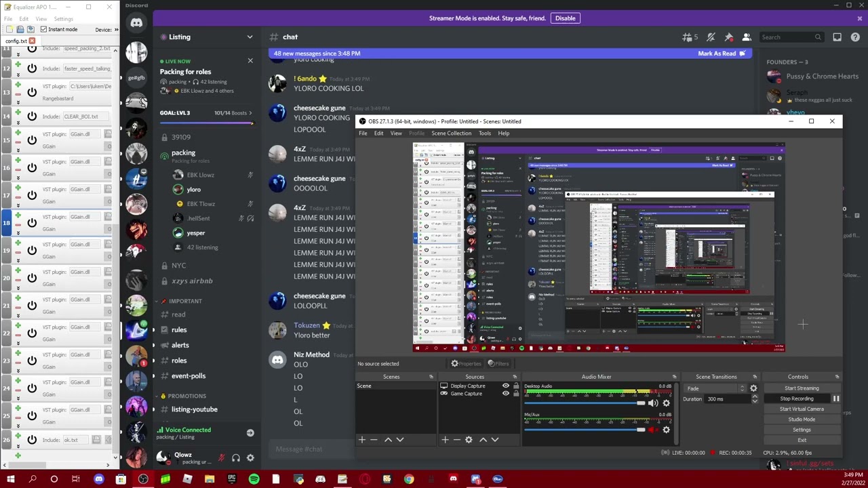
Task: Open Epic Games launcher from taskbar
Action: click(232, 479)
